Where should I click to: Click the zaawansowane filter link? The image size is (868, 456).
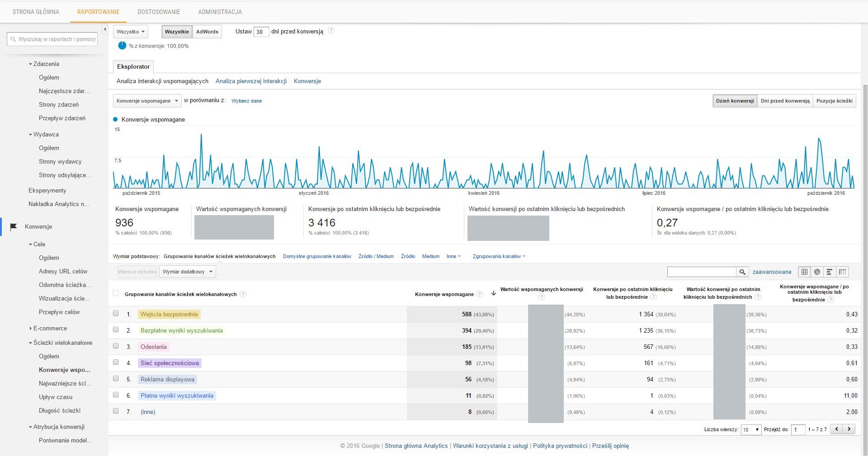point(772,272)
